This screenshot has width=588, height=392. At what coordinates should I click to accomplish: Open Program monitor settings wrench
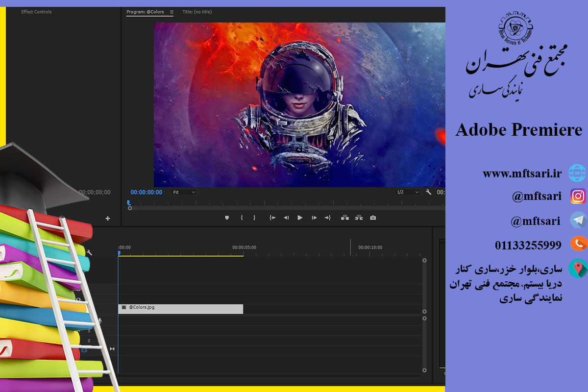tap(428, 192)
